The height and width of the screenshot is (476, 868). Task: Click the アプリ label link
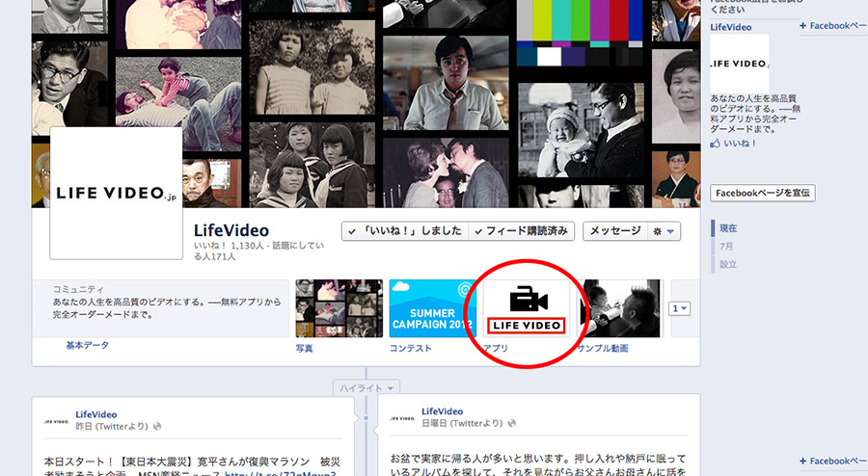(x=496, y=348)
